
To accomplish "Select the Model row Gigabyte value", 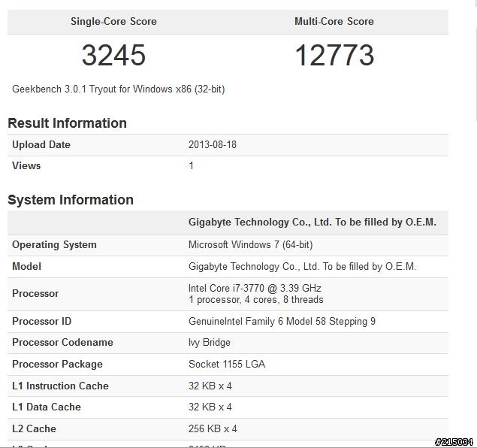I will 302,267.
